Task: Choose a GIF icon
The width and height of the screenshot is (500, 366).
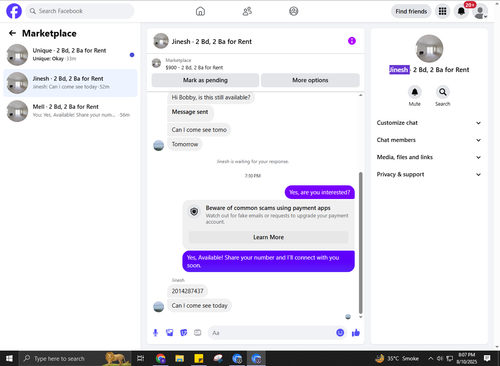Action: pyautogui.click(x=198, y=333)
